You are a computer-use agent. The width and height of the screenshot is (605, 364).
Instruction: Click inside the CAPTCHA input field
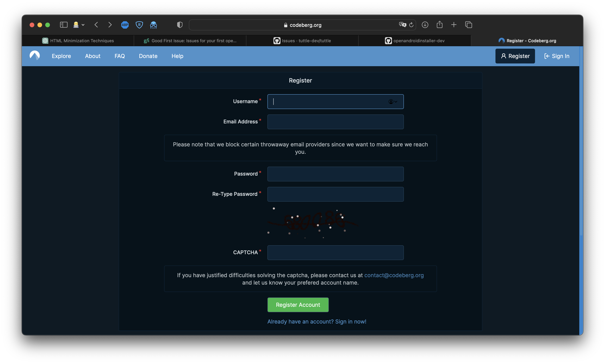pyautogui.click(x=335, y=252)
